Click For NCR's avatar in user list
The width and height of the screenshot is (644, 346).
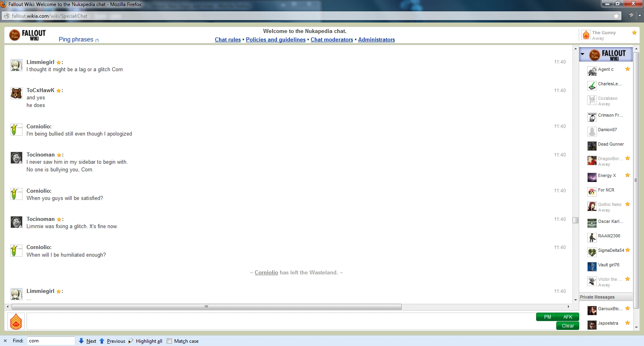[x=592, y=192]
